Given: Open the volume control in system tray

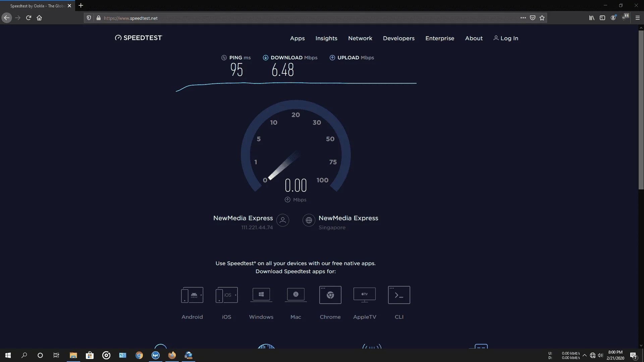Looking at the screenshot, I should (600, 355).
